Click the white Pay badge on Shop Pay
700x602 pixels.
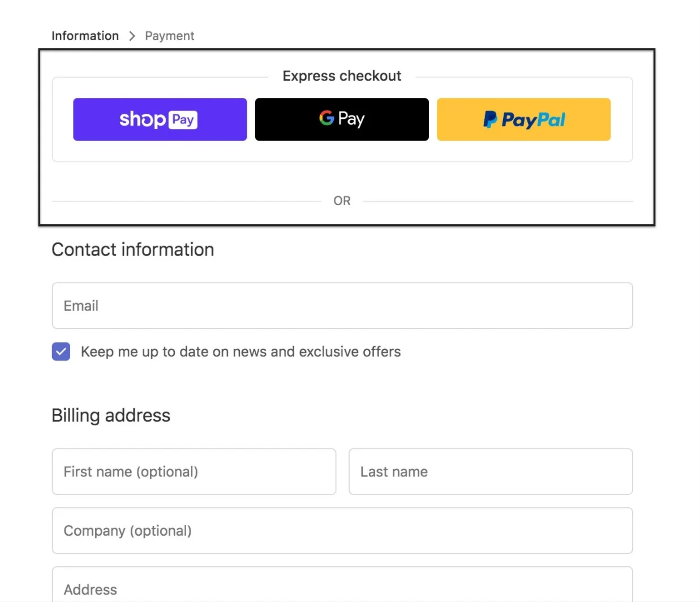point(183,119)
